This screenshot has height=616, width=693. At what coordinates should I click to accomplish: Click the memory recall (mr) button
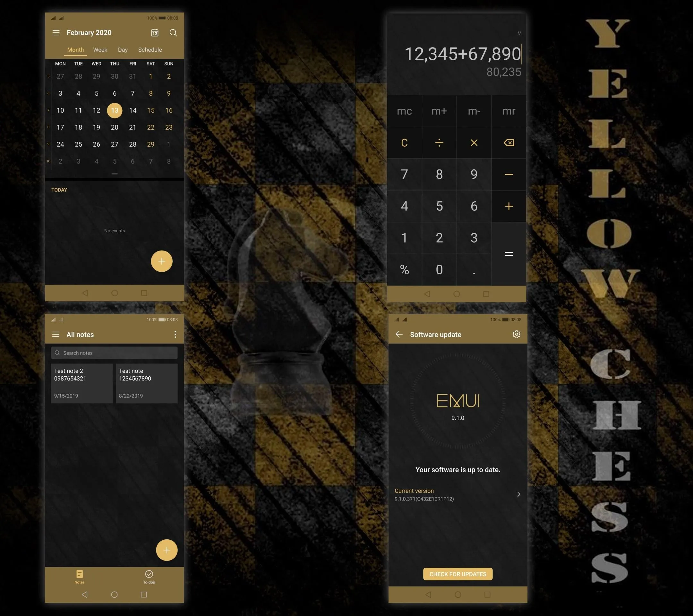pos(508,111)
